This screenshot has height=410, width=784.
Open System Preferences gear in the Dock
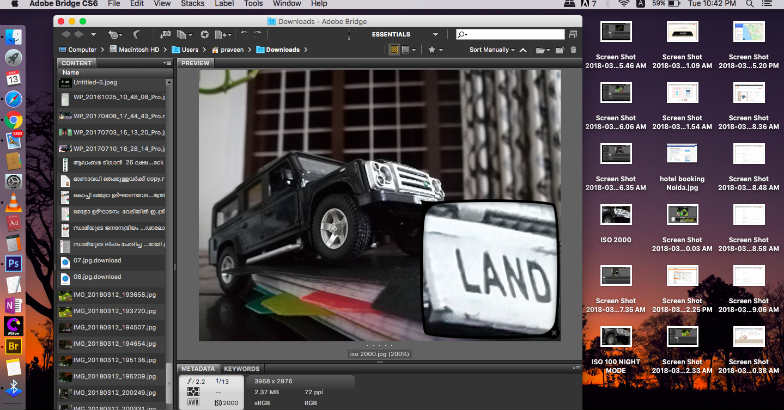(x=14, y=182)
